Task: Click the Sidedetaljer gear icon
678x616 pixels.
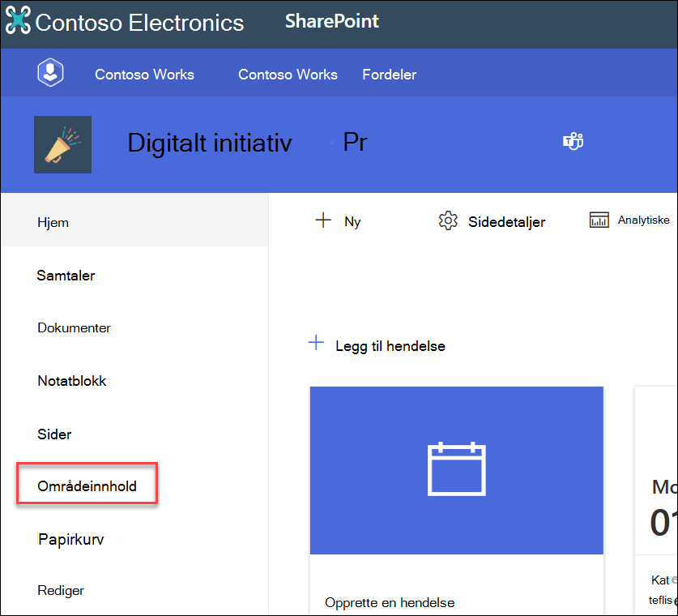Action: [x=448, y=220]
